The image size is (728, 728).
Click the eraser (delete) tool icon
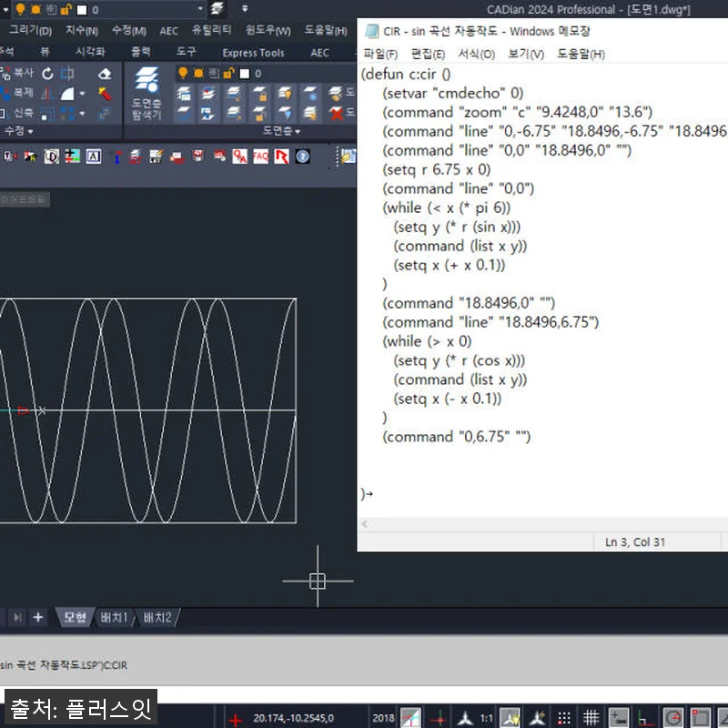point(105,73)
